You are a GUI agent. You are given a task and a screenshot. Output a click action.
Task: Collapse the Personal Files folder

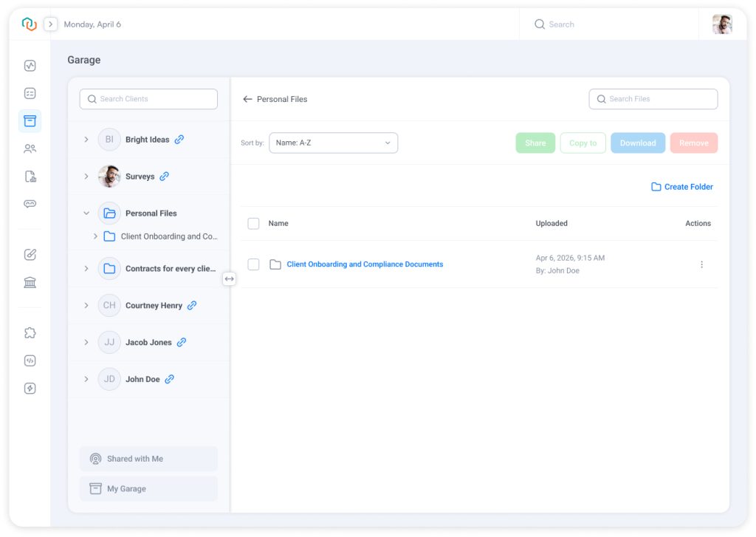(86, 213)
